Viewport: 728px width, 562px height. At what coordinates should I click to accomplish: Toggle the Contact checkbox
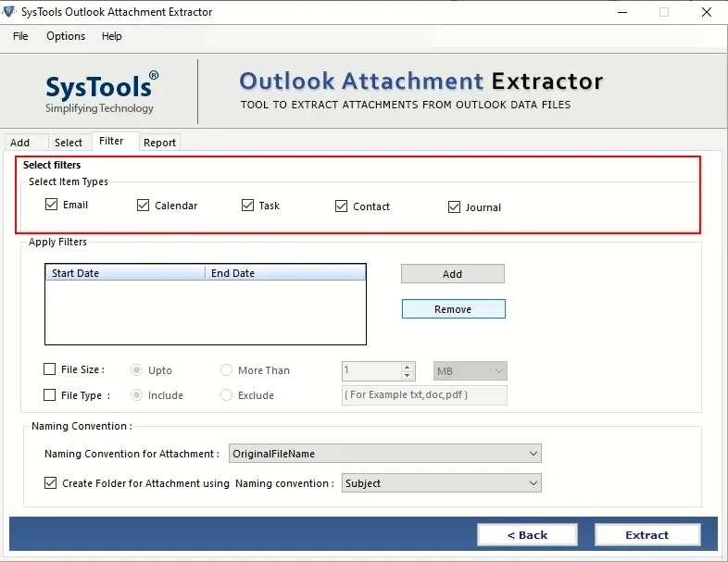tap(342, 206)
